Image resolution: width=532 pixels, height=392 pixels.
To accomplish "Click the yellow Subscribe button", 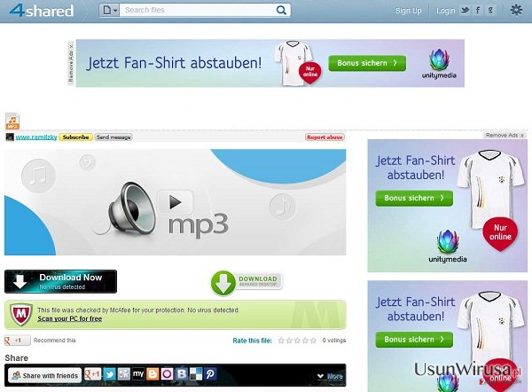I will coord(75,137).
